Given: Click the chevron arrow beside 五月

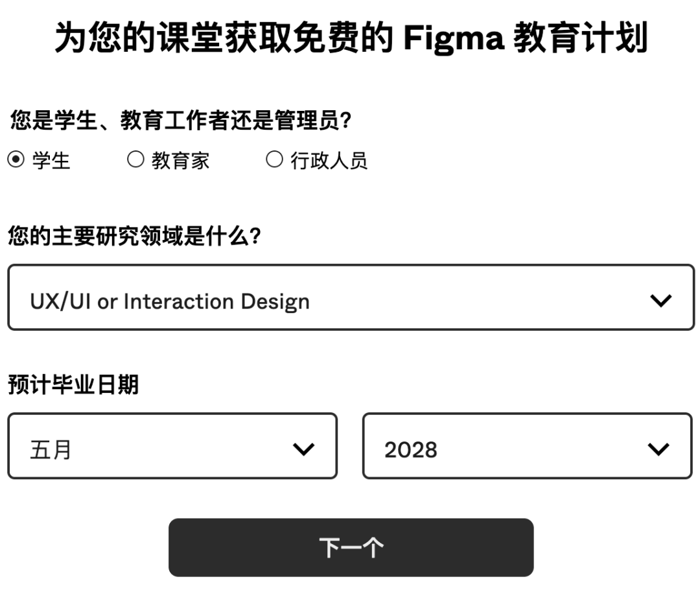Looking at the screenshot, I should (303, 449).
